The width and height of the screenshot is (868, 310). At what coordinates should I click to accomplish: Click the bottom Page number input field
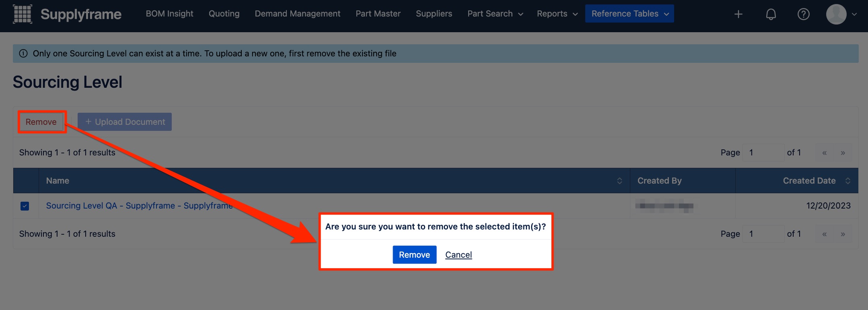point(763,234)
